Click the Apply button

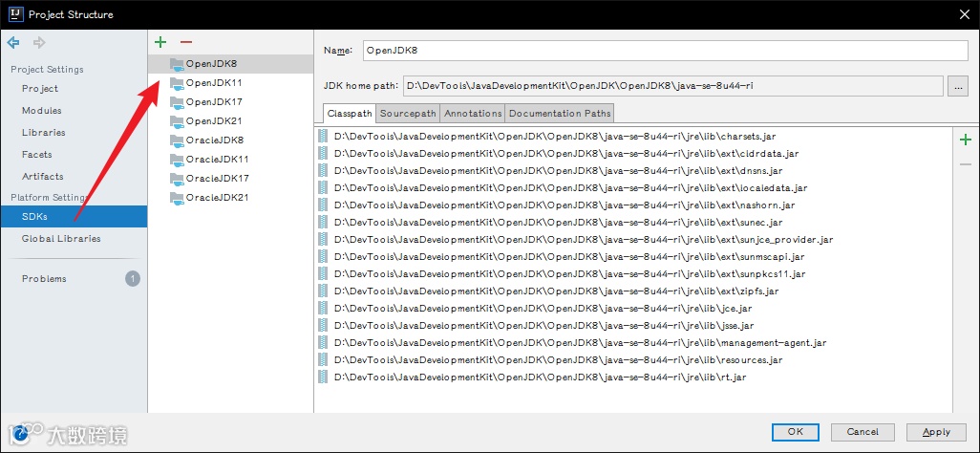936,432
